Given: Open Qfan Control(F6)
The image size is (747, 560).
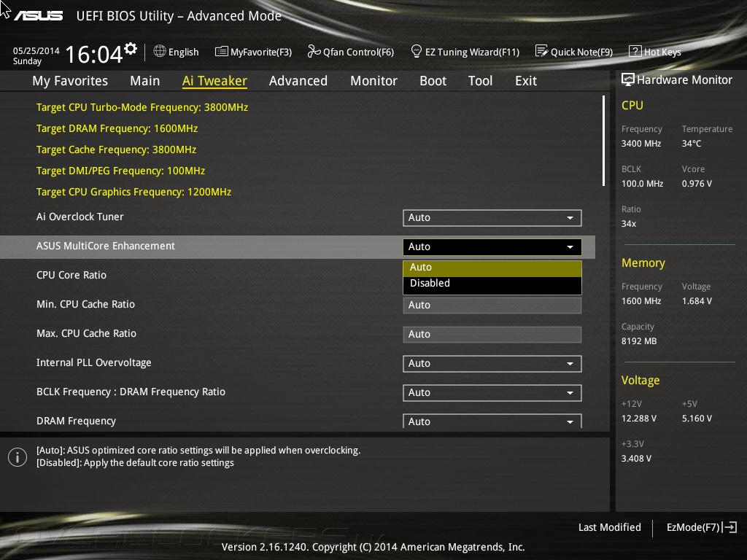Looking at the screenshot, I should pyautogui.click(x=351, y=52).
